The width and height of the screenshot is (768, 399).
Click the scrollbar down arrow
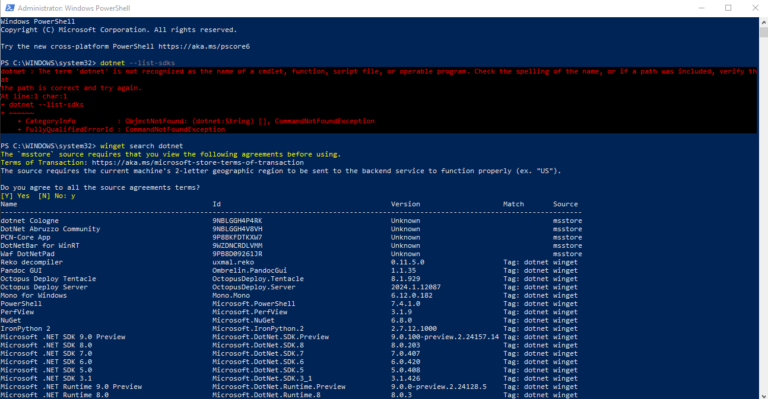pyautogui.click(x=764, y=395)
